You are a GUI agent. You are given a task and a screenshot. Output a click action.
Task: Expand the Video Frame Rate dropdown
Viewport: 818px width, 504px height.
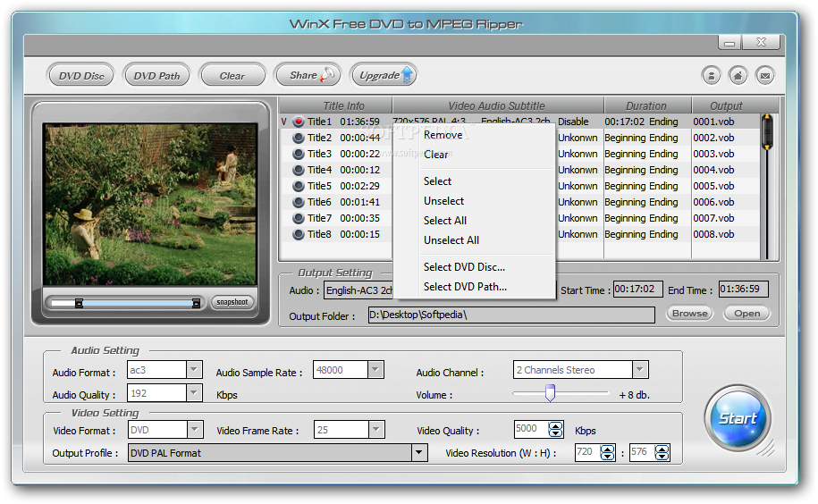[376, 430]
